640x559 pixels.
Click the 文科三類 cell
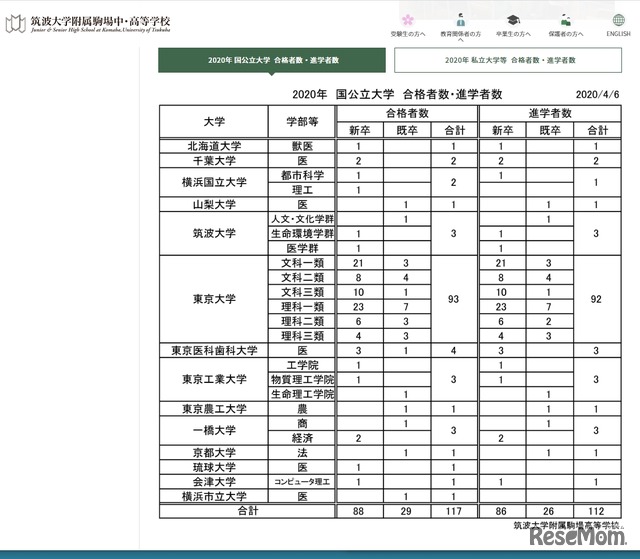[x=302, y=292]
